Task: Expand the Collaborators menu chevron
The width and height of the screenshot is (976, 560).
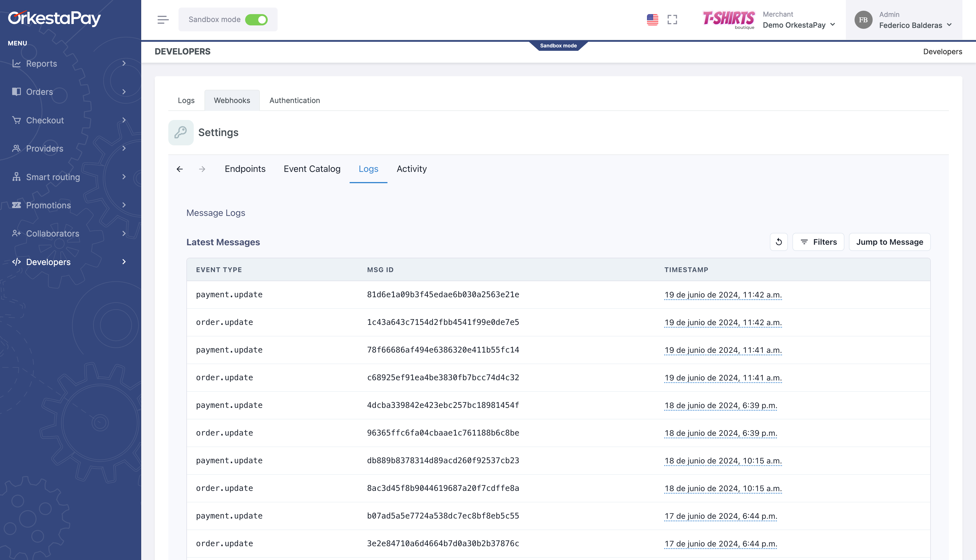Action: pos(124,233)
